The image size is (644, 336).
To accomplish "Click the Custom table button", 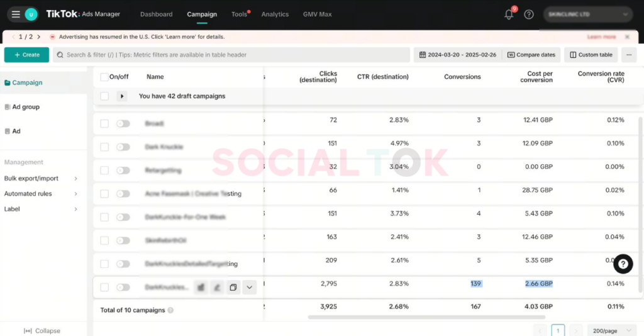I will (x=591, y=55).
